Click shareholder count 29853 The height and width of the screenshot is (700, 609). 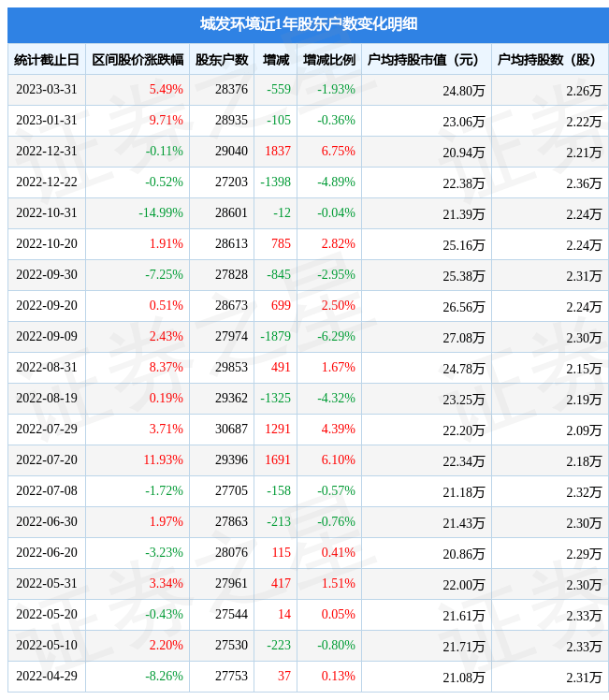[x=231, y=367]
